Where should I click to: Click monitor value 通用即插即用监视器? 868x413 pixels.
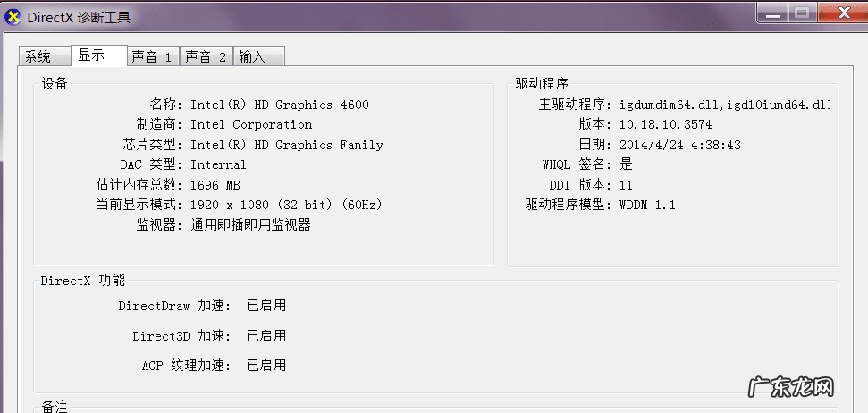pos(251,224)
